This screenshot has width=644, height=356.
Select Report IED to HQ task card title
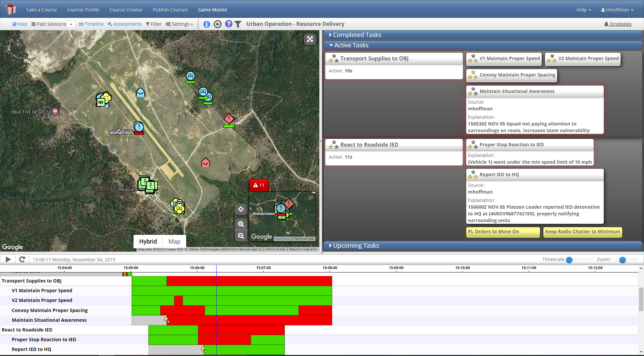pos(499,174)
